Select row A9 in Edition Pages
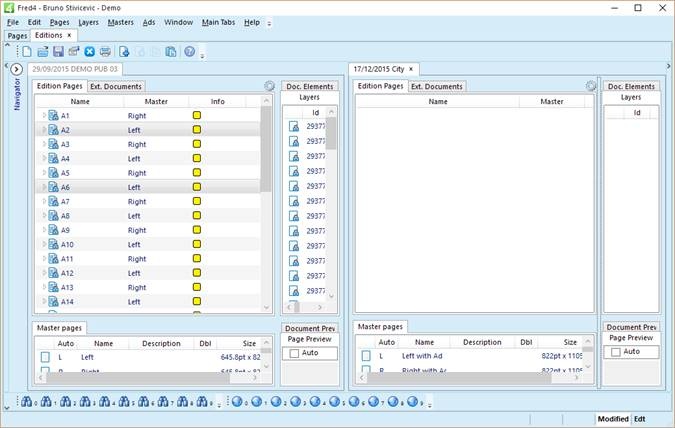 coord(149,230)
